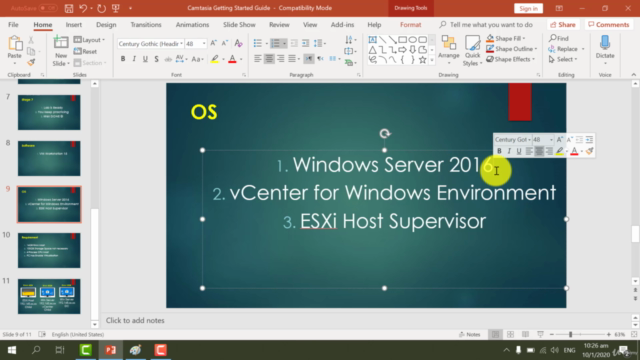640x360 pixels.
Task: Select slide 10 thumbnail
Action: click(x=49, y=250)
